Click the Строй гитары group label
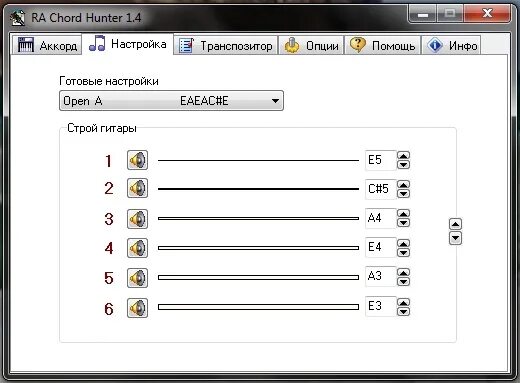The image size is (520, 383). coord(102,128)
